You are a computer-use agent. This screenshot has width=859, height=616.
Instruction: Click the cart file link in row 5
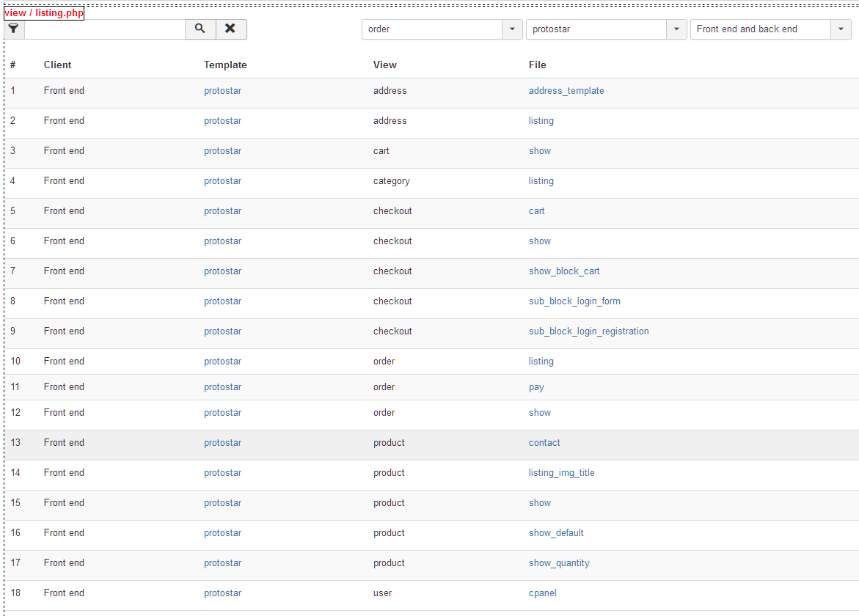pos(537,211)
